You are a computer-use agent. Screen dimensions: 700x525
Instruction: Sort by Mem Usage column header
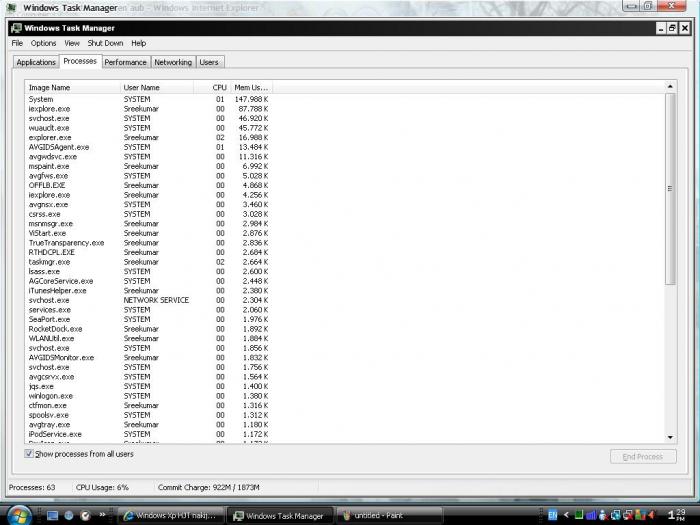point(251,88)
